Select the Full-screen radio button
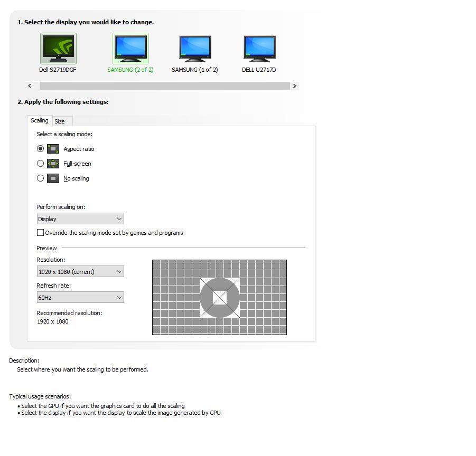The width and height of the screenshot is (476, 456). (41, 164)
